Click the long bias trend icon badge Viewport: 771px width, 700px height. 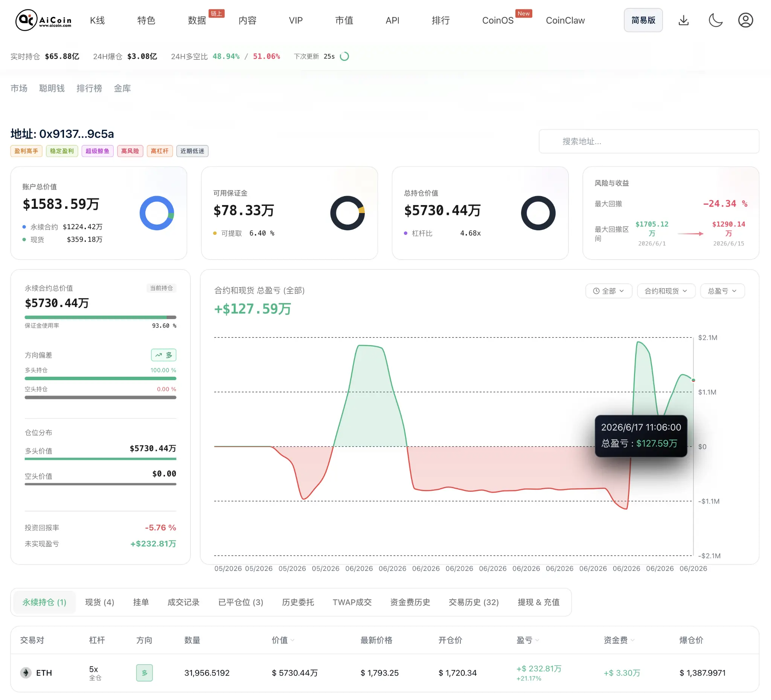[164, 355]
